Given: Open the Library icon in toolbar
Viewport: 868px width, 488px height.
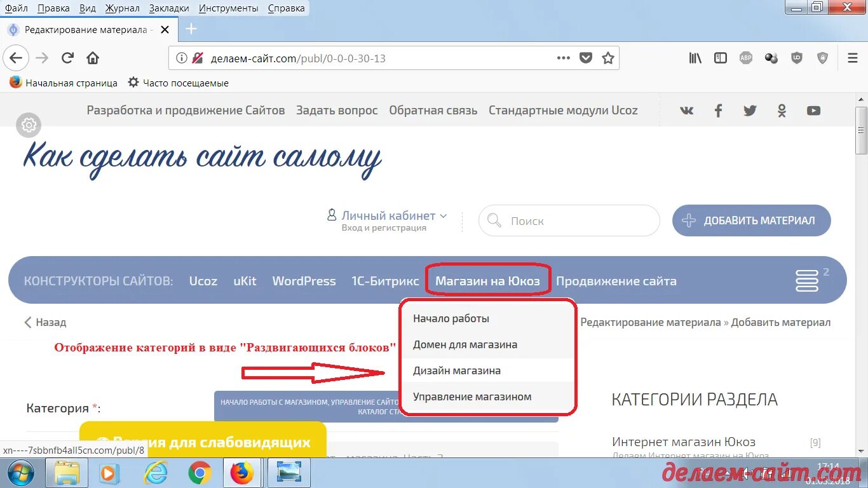Looking at the screenshot, I should point(695,58).
